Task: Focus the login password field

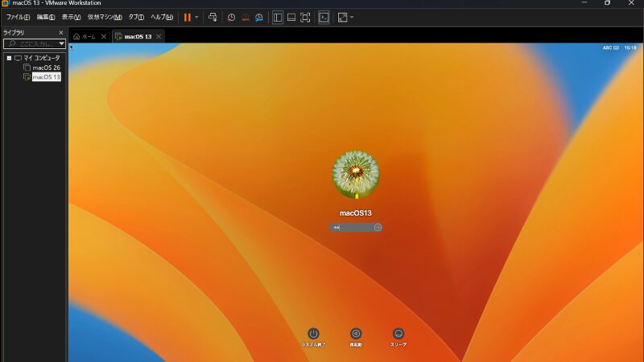Action: 356,228
